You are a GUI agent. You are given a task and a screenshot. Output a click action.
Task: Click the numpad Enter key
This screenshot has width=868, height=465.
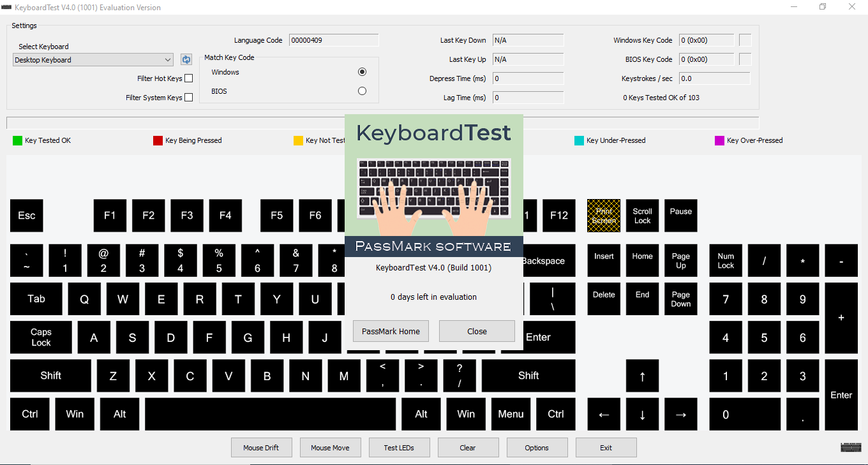(x=841, y=395)
